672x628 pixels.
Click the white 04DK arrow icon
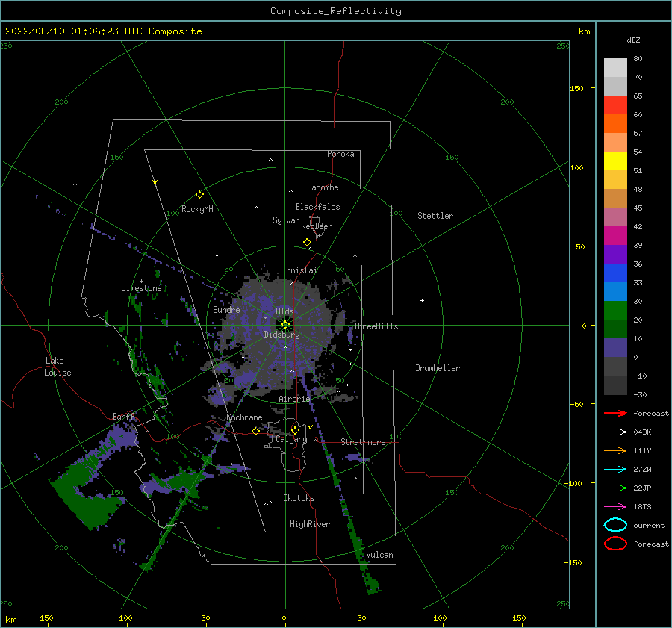tap(615, 432)
